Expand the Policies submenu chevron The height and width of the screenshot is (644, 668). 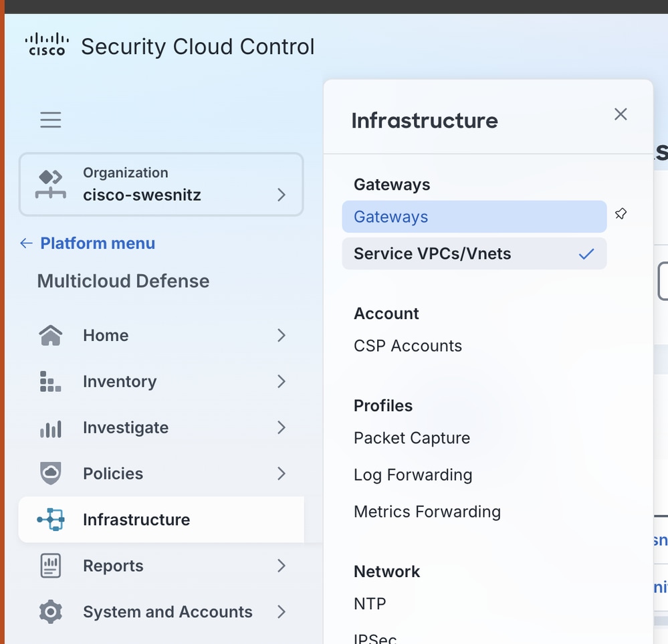[281, 473]
